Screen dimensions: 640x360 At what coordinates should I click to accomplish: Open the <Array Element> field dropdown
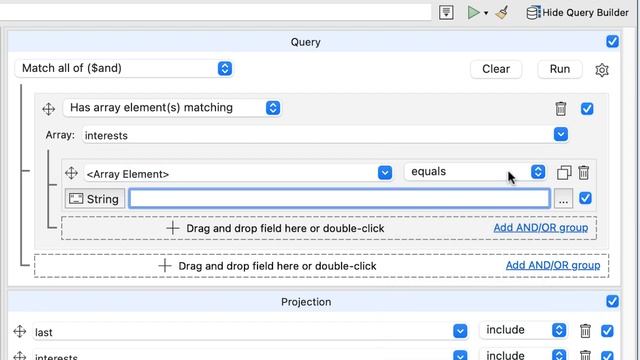(385, 173)
